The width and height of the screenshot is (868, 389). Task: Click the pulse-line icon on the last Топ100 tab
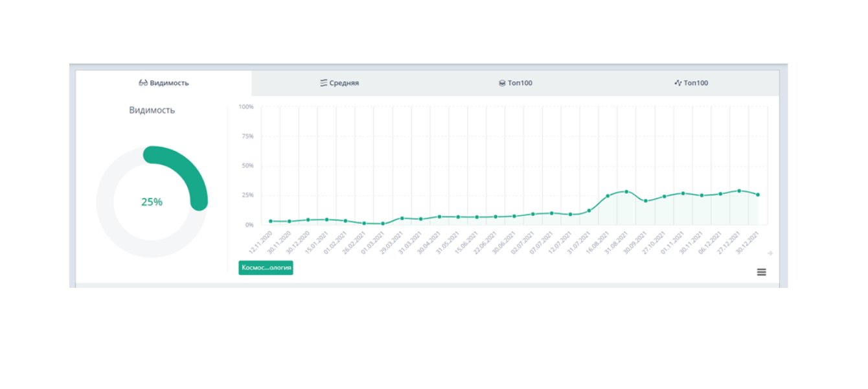[x=678, y=83]
